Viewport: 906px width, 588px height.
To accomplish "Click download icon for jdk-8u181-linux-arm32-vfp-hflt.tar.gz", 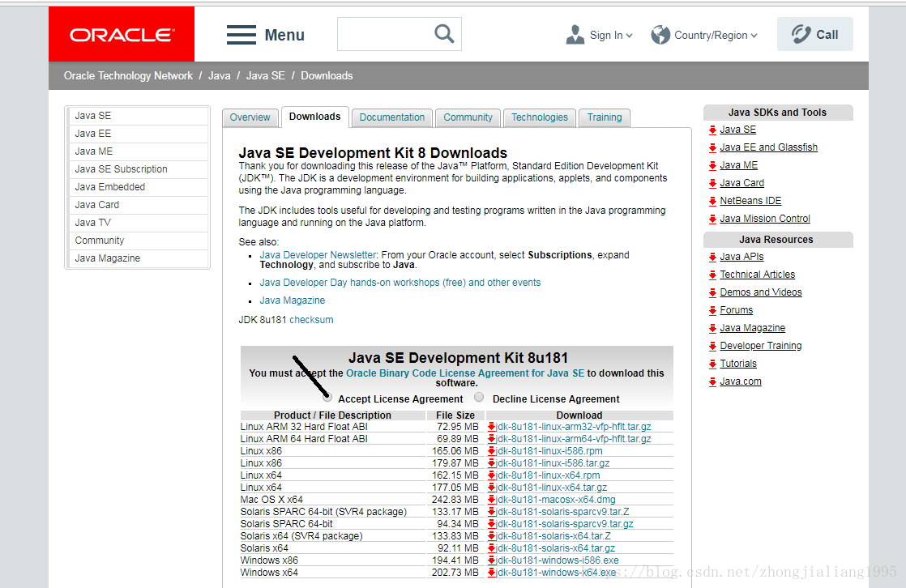I will pos(492,427).
